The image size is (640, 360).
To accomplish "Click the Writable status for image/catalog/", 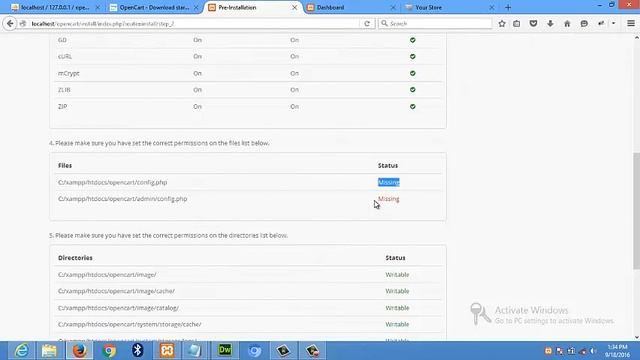I will (x=397, y=308).
